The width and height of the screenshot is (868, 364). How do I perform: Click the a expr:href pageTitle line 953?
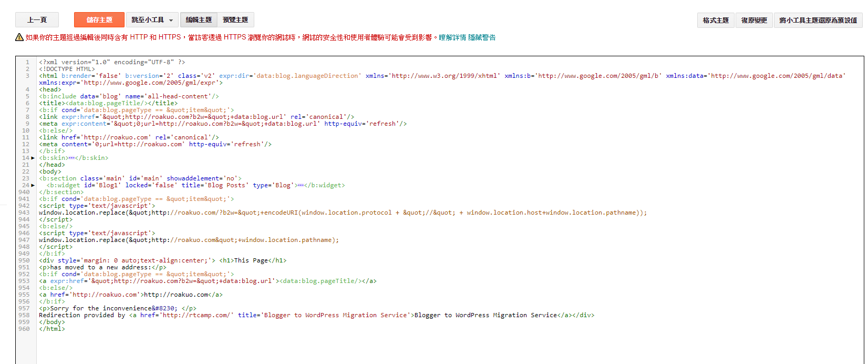click(x=208, y=281)
